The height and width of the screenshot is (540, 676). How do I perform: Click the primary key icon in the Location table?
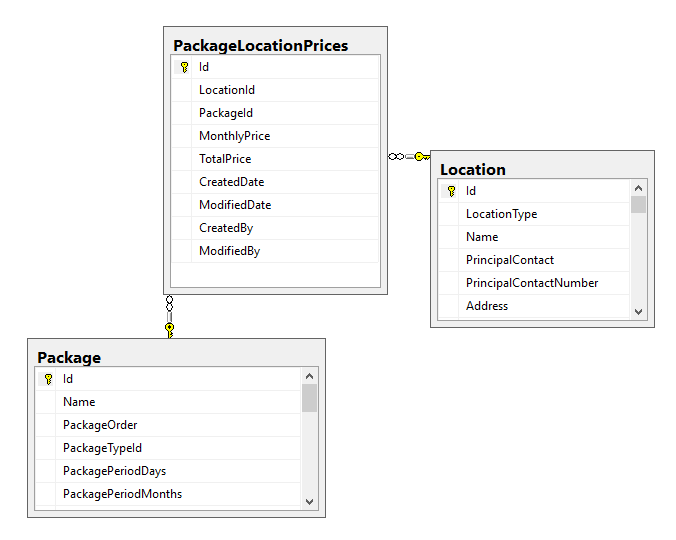451,191
